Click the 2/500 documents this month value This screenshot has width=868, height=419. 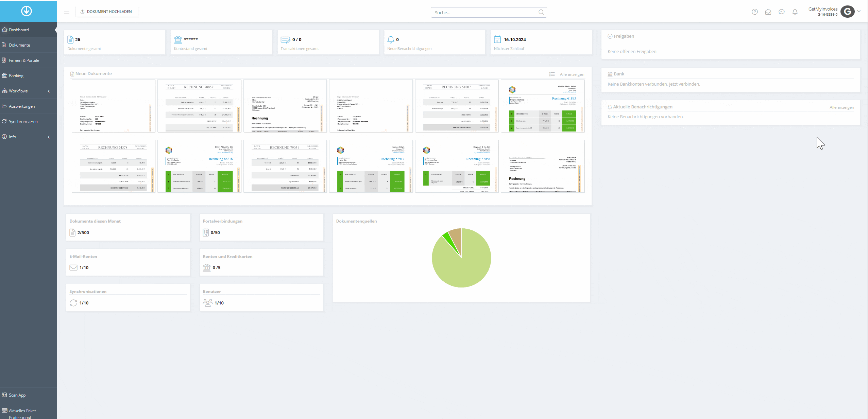coord(83,233)
